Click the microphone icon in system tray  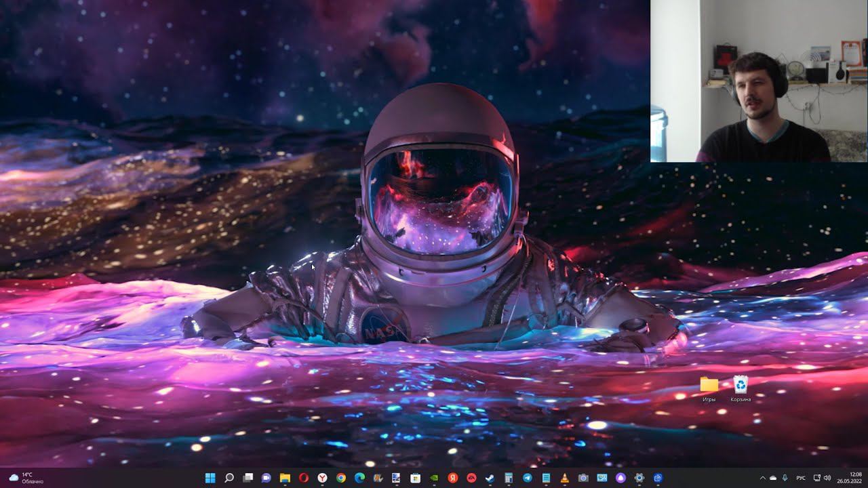coord(785,478)
